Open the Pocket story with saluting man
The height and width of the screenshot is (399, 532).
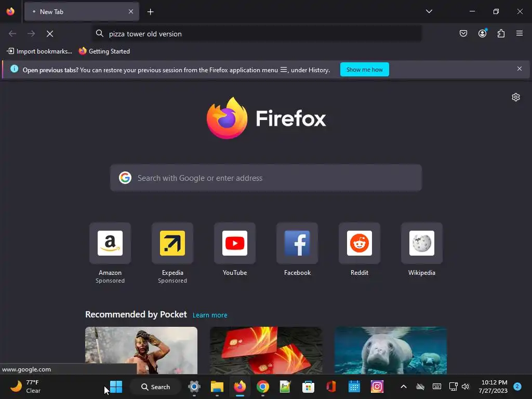(141, 351)
